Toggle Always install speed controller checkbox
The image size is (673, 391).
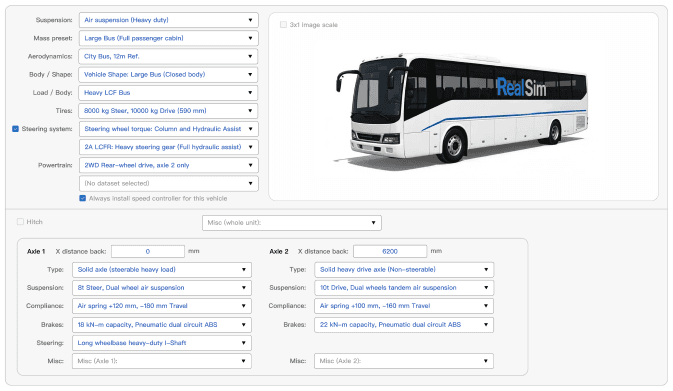pyautogui.click(x=82, y=198)
